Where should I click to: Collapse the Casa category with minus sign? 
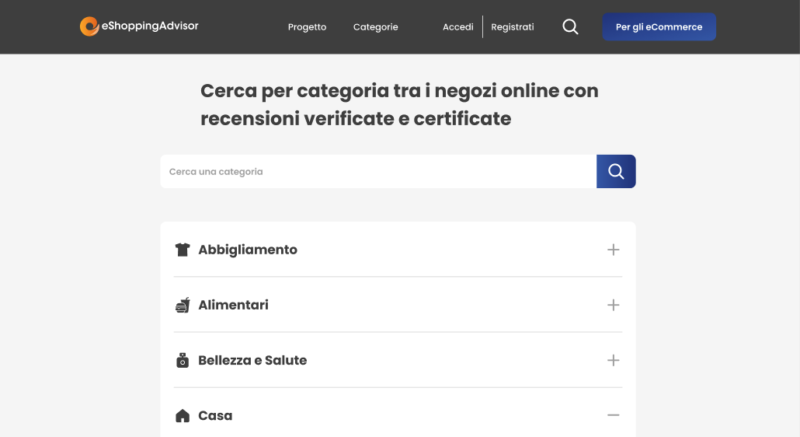coord(613,415)
